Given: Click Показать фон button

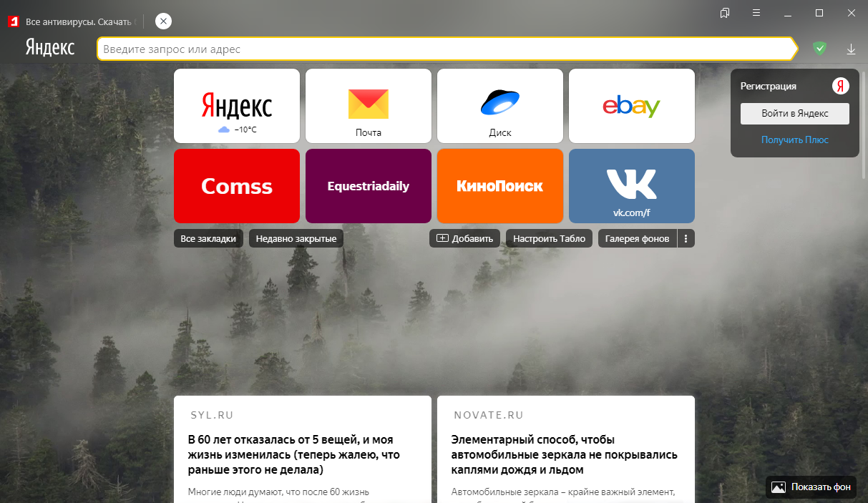Looking at the screenshot, I should click(811, 487).
